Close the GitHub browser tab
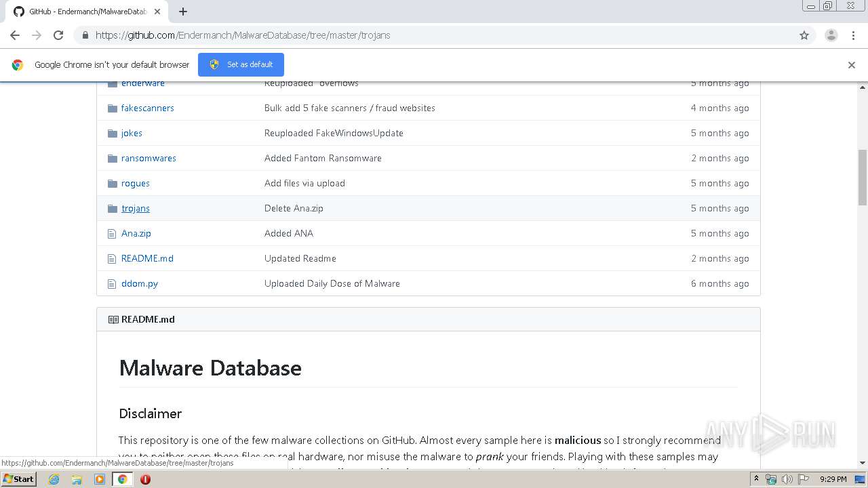The width and height of the screenshot is (868, 488). [x=159, y=12]
